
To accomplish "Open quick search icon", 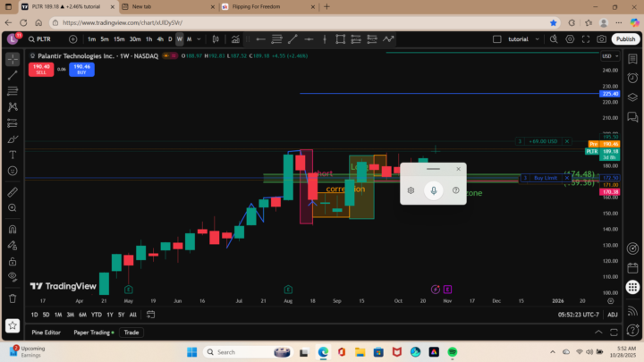I will coord(554,39).
